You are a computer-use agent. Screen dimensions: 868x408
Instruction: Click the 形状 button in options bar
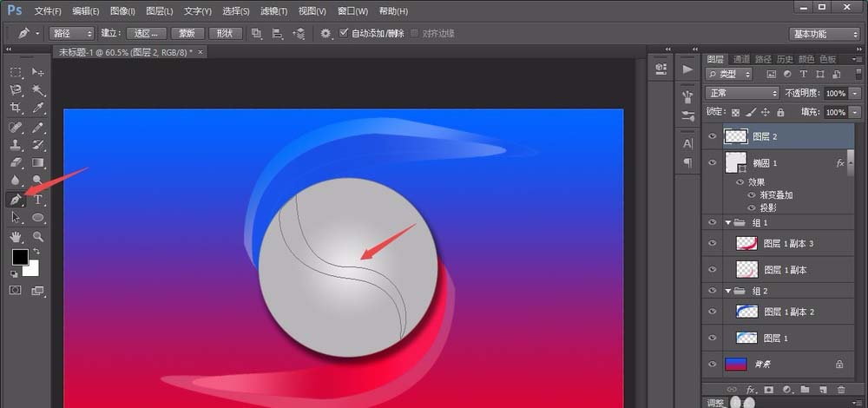(x=226, y=33)
